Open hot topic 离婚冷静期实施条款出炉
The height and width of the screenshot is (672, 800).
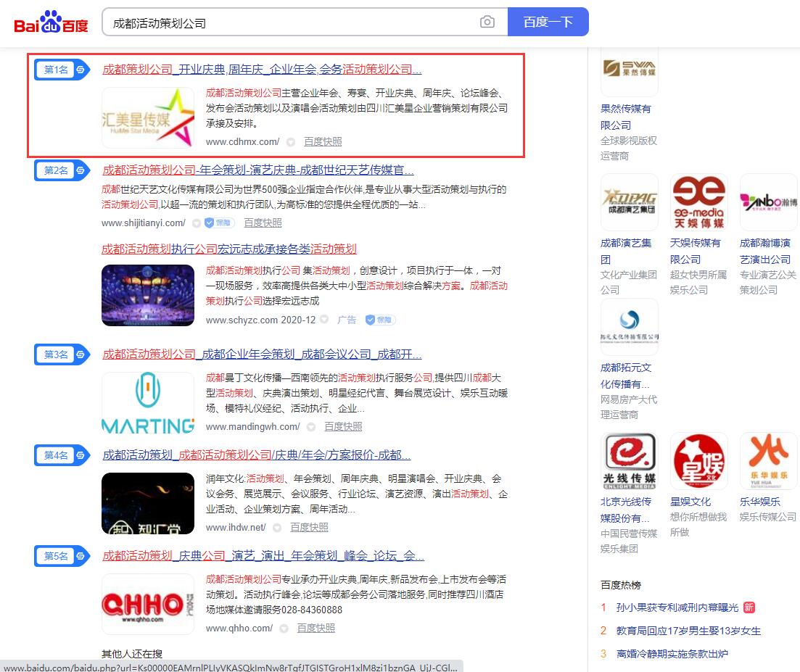pyautogui.click(x=672, y=654)
